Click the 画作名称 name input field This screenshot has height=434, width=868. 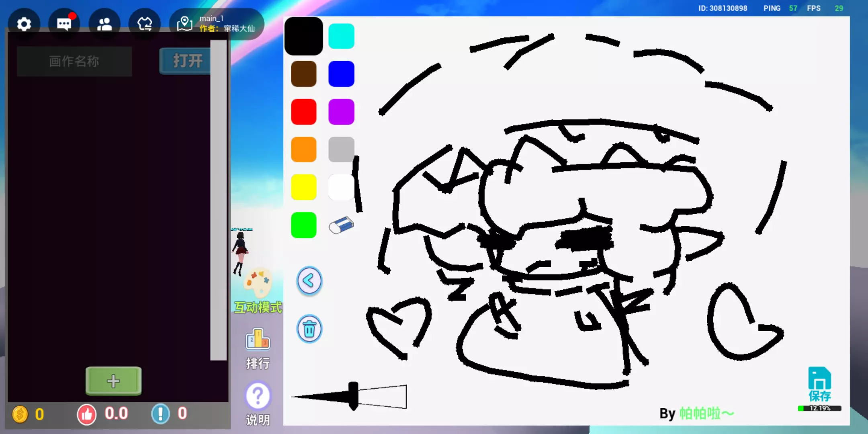74,61
